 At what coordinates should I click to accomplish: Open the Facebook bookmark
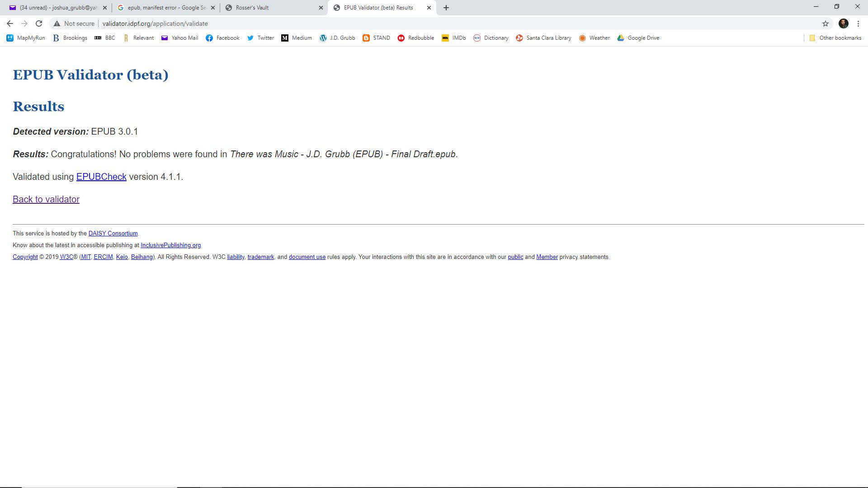tap(222, 38)
